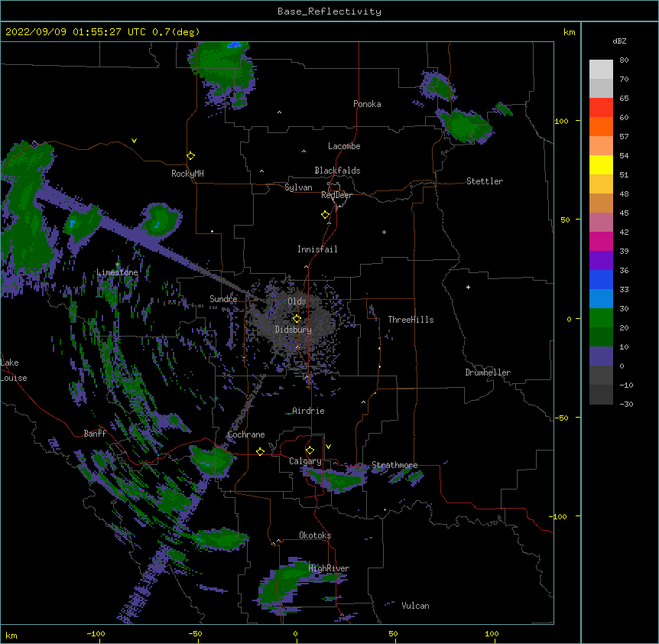Click the Sylvan label on the map
The height and width of the screenshot is (644, 659).
[298, 187]
